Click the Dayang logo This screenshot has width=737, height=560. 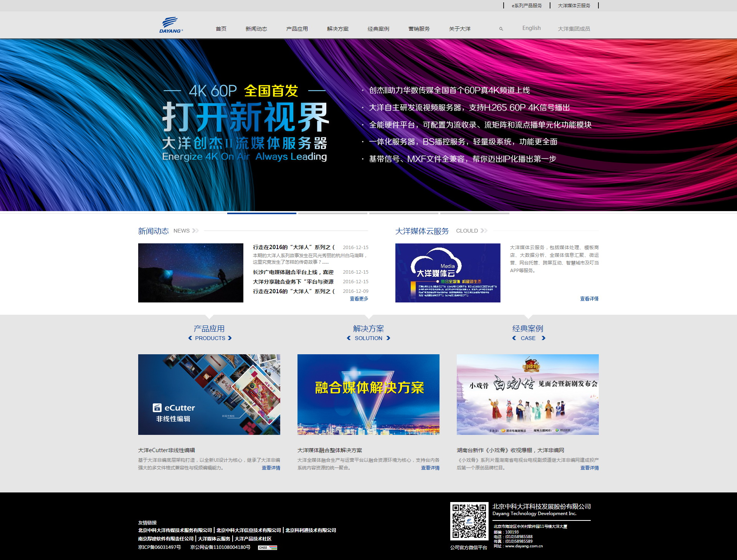171,25
